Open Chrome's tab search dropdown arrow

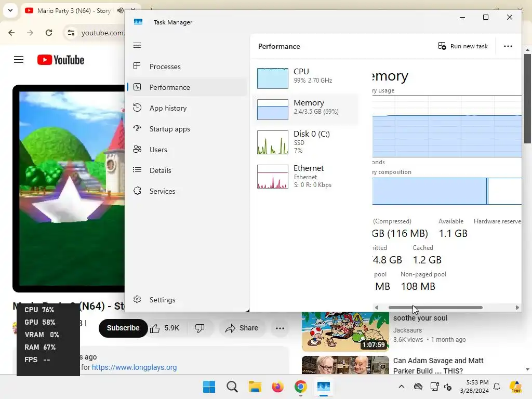coord(10,10)
